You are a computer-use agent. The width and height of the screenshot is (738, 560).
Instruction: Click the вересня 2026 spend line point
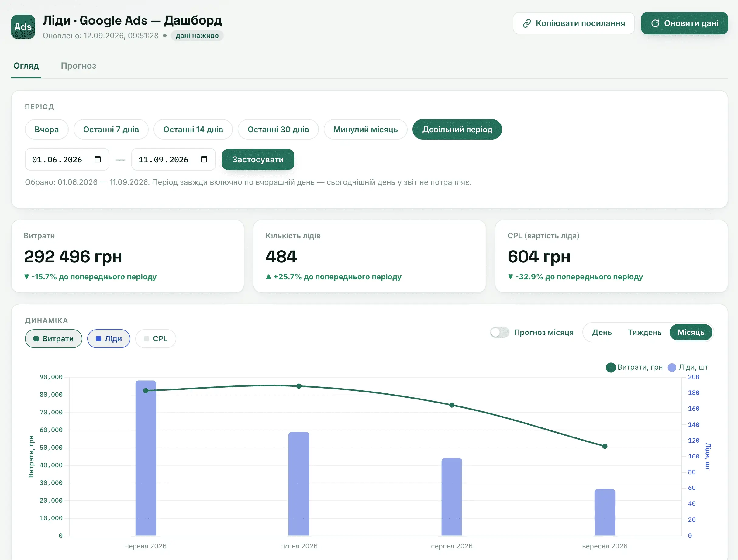click(605, 447)
